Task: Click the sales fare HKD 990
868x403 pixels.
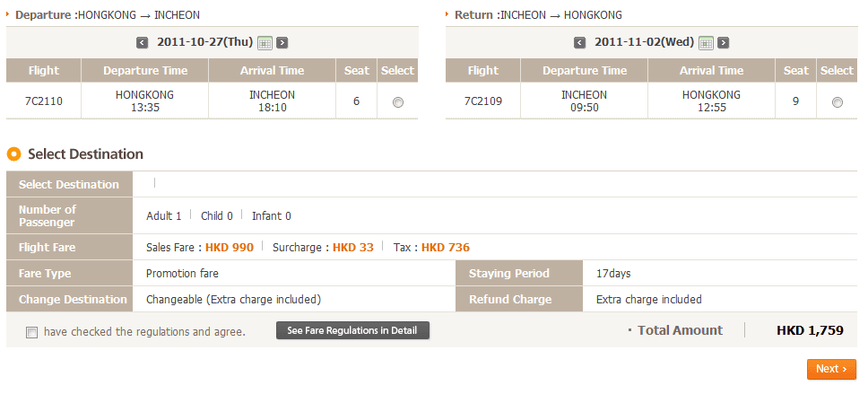Action: [230, 248]
